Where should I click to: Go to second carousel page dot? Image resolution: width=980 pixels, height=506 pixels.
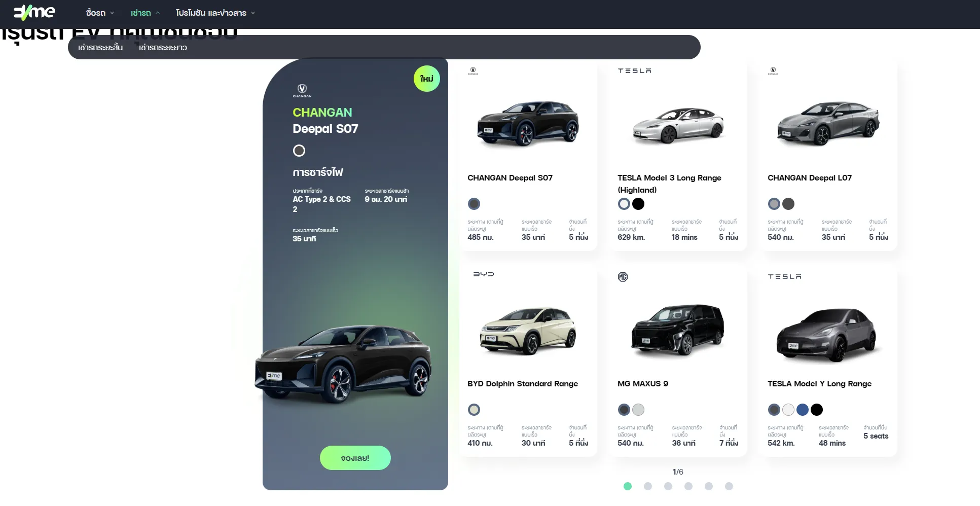point(648,486)
